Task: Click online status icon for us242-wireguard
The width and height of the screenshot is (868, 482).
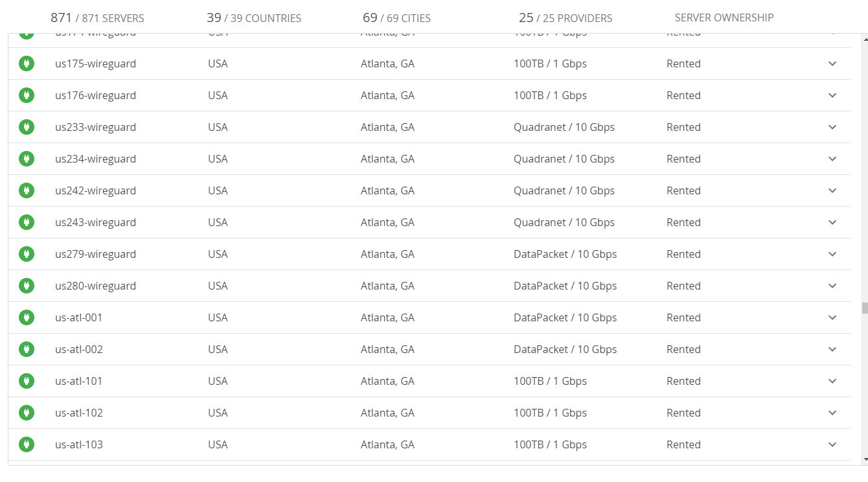Action: (x=27, y=190)
